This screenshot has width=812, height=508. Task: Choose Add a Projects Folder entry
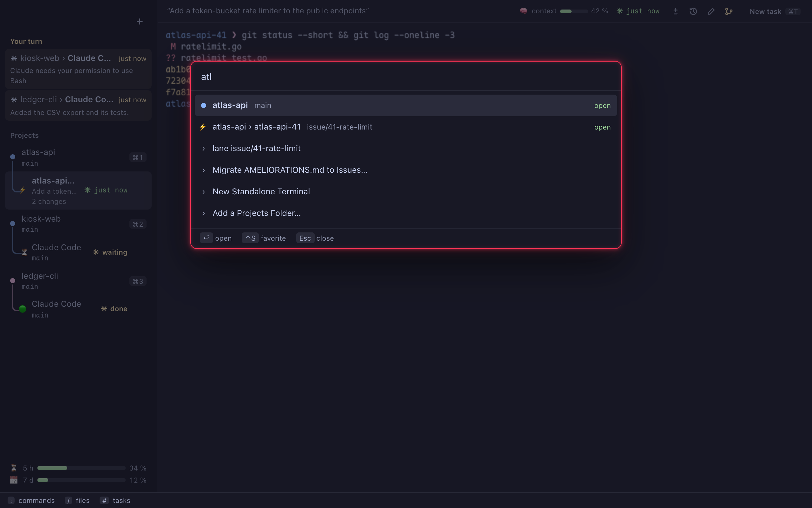406,213
